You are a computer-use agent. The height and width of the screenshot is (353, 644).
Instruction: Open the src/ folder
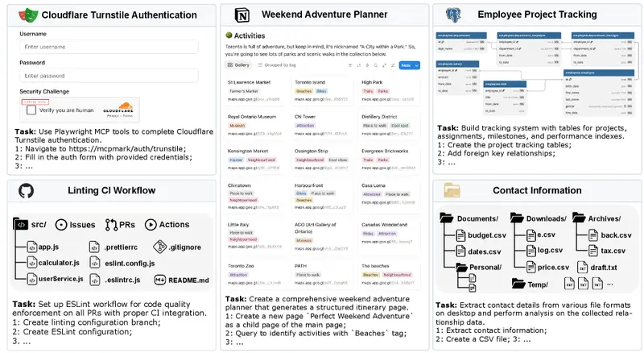coord(32,225)
